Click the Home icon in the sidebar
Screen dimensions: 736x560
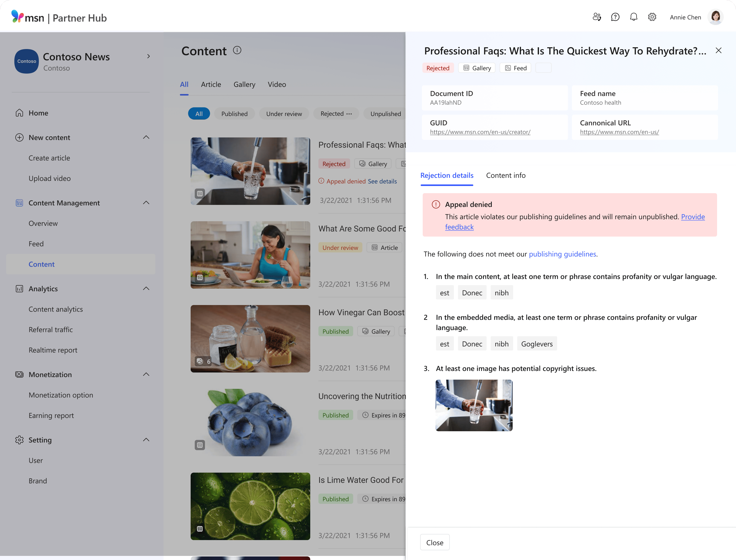click(19, 113)
